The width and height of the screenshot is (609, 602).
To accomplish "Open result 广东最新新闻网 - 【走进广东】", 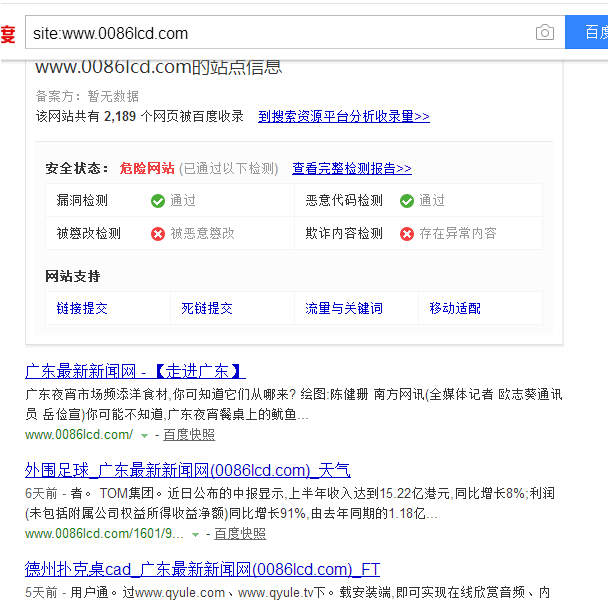I will [x=135, y=371].
